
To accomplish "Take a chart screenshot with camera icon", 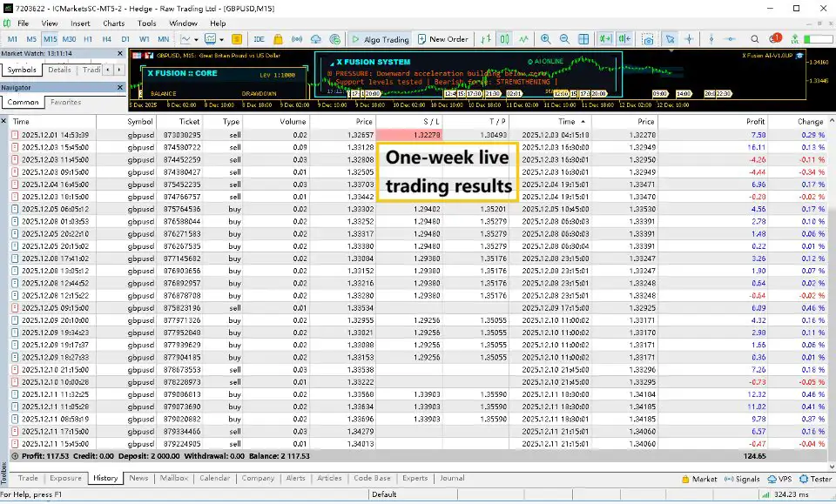I will click(x=647, y=39).
